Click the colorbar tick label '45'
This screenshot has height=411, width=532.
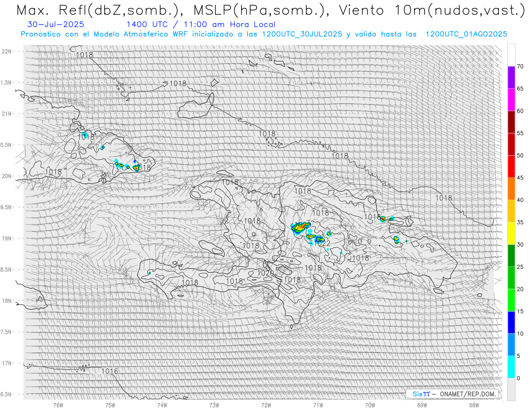[520, 178]
